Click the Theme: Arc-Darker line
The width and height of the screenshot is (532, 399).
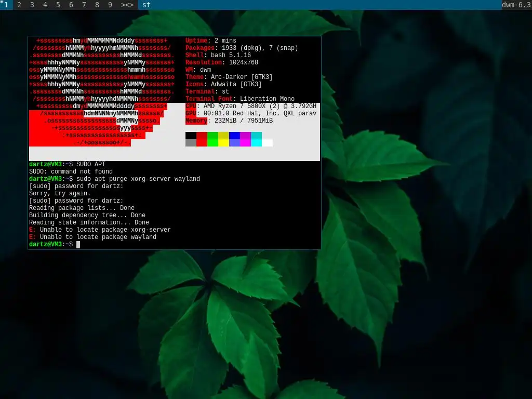229,77
